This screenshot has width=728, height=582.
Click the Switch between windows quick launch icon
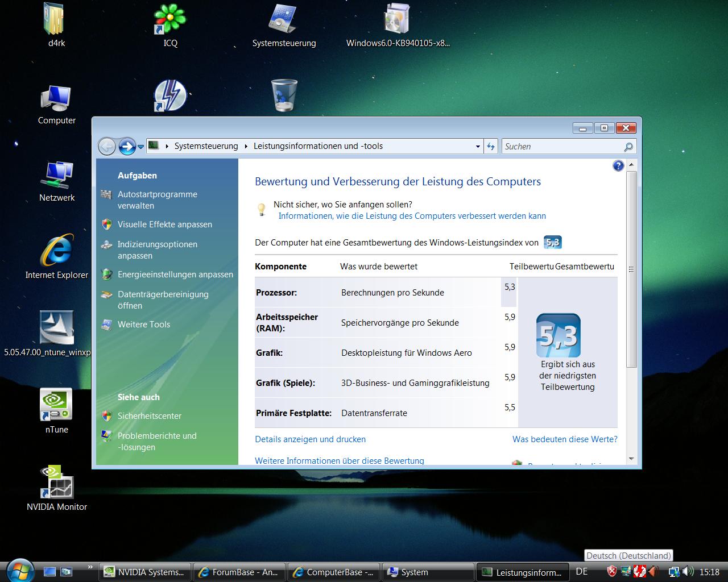click(x=66, y=572)
